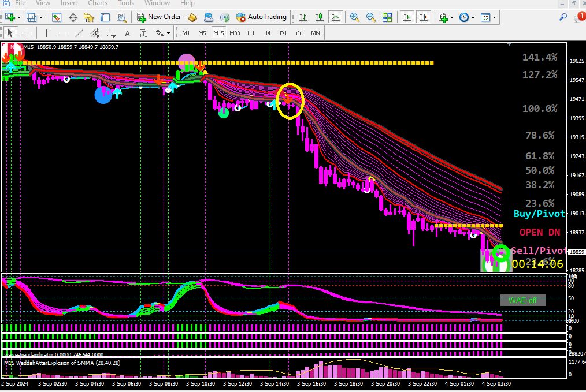Open the Insert menu
The image size is (586, 392).
point(69,3)
